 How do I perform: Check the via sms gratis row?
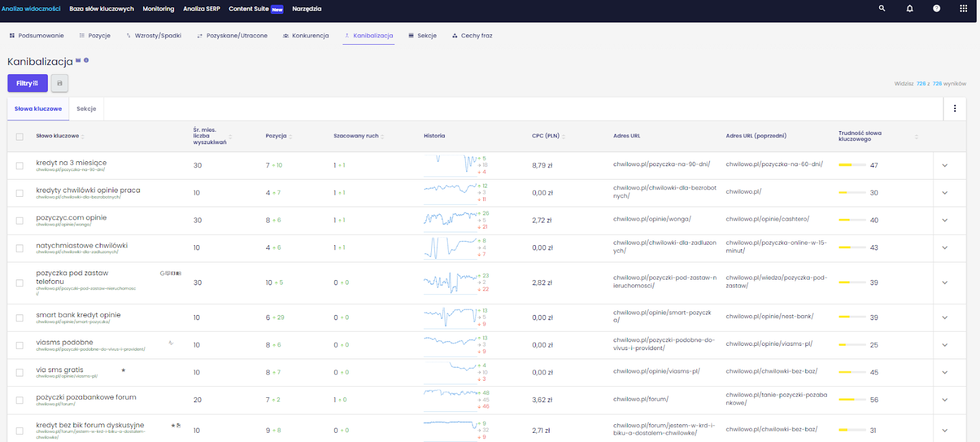pos(20,373)
